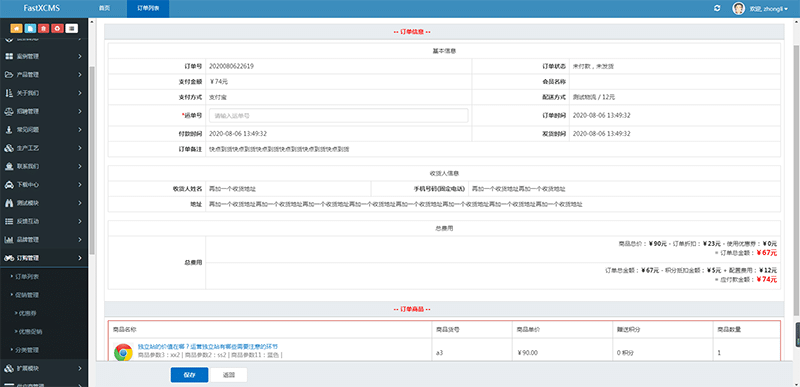This screenshot has height=387, width=800.
Task: Switch to the 首页 tab
Action: (104, 9)
